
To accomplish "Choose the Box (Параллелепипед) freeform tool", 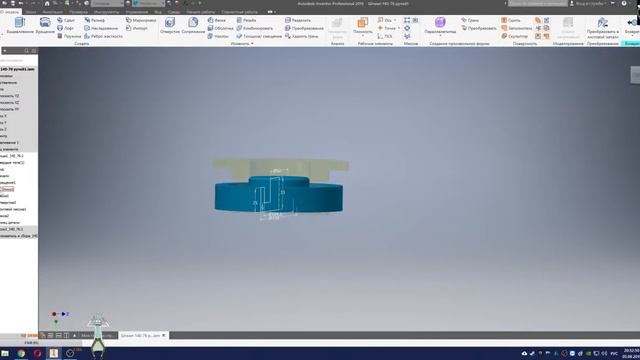I will tap(440, 24).
